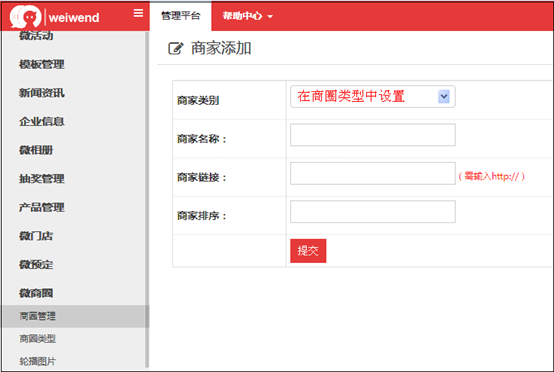Click the 商家名称 label
The image size is (554, 372).
click(201, 139)
